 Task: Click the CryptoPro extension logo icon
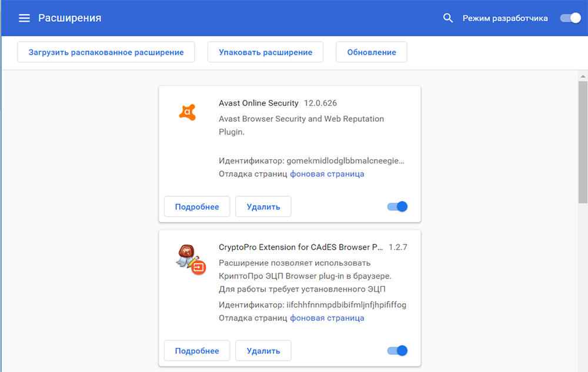(189, 259)
